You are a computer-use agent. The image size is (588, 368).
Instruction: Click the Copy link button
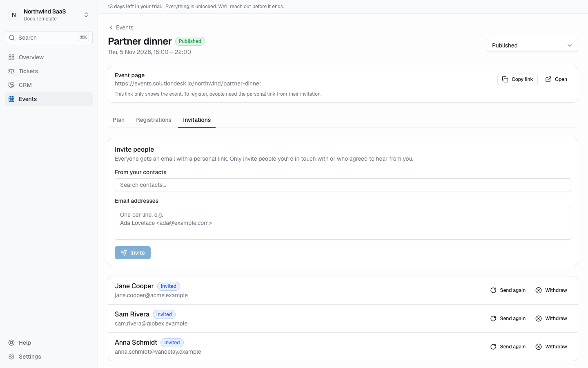pos(517,79)
